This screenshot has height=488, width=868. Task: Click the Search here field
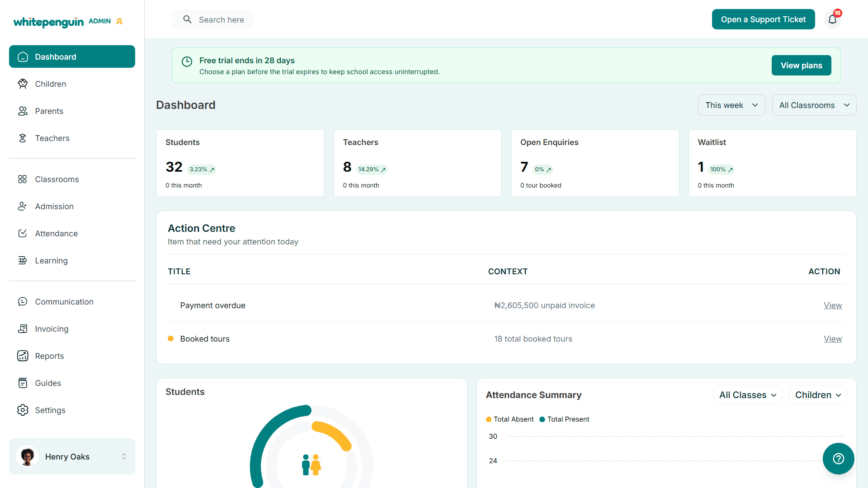212,19
